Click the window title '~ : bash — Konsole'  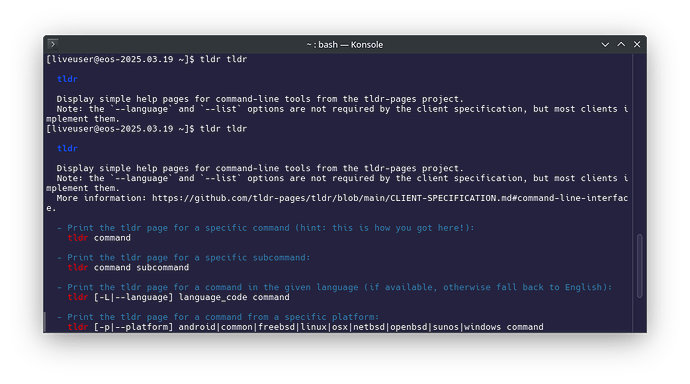[x=345, y=44]
